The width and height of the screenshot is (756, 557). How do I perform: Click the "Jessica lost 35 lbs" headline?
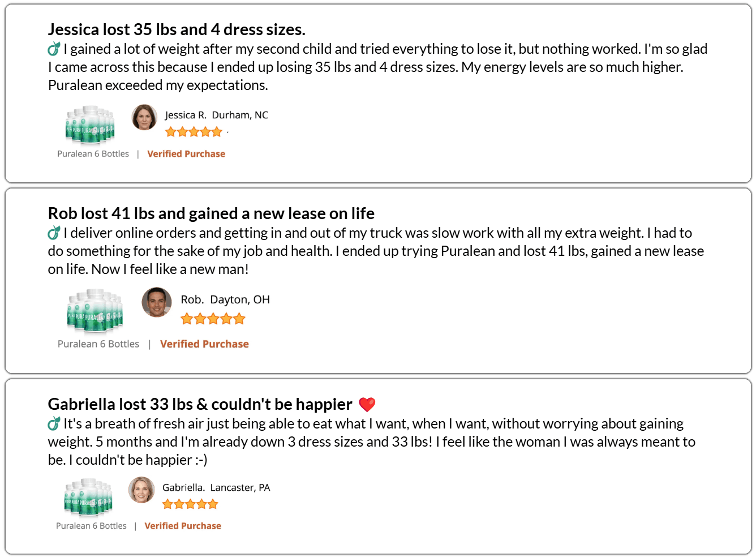(177, 29)
